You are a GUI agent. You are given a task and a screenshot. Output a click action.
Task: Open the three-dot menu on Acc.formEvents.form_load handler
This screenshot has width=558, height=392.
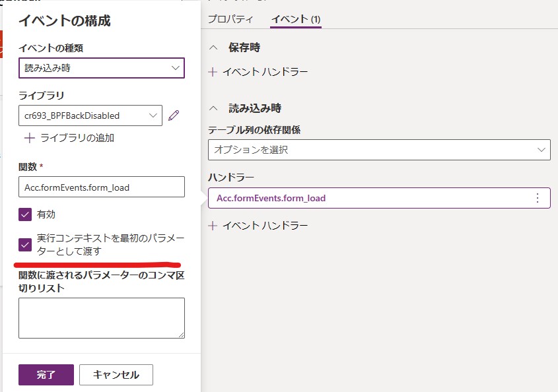click(538, 198)
